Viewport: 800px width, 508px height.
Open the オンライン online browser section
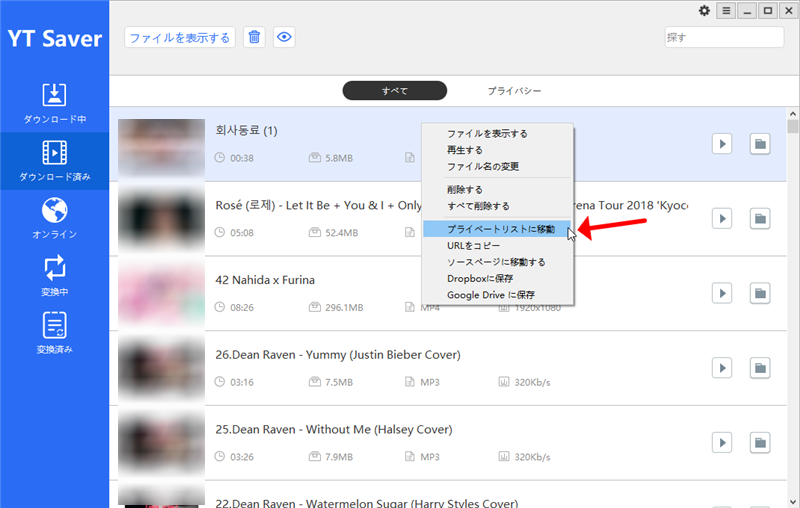click(54, 218)
